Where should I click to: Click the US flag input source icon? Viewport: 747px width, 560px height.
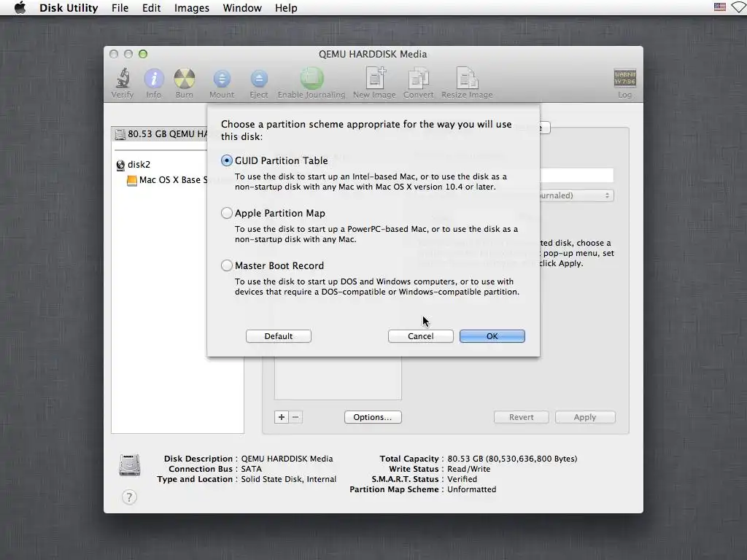click(719, 7)
